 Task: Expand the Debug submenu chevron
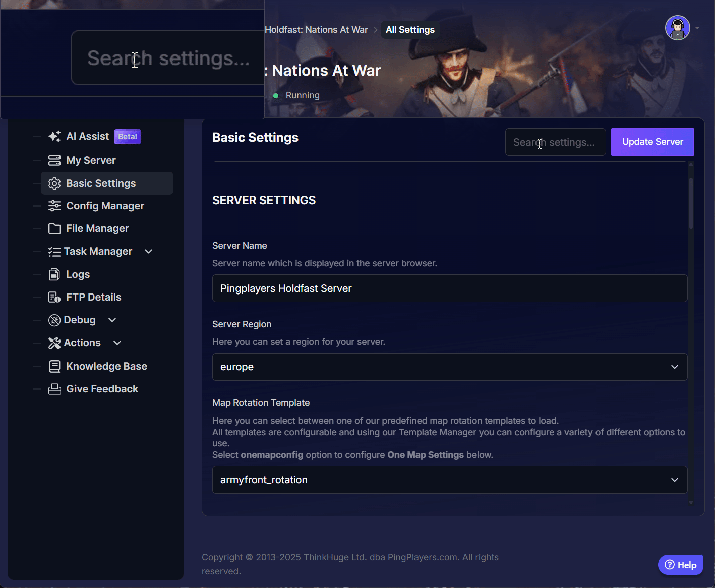[112, 320]
